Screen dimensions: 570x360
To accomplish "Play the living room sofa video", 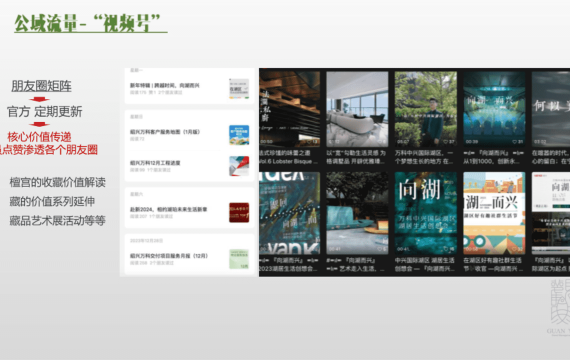I will 357,109.
